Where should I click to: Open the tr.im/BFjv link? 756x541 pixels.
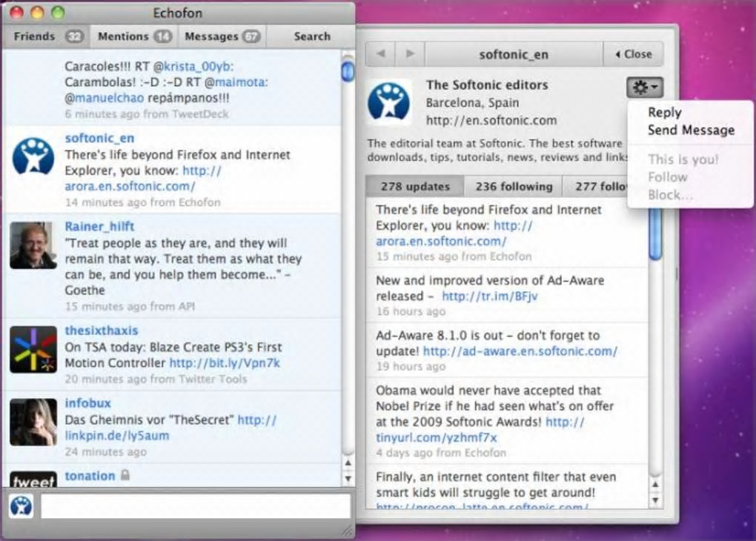(489, 296)
